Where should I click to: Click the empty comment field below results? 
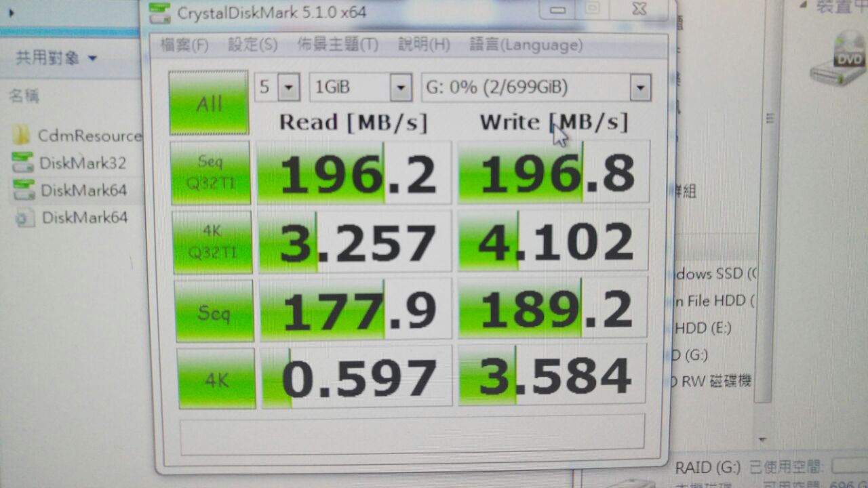[412, 434]
